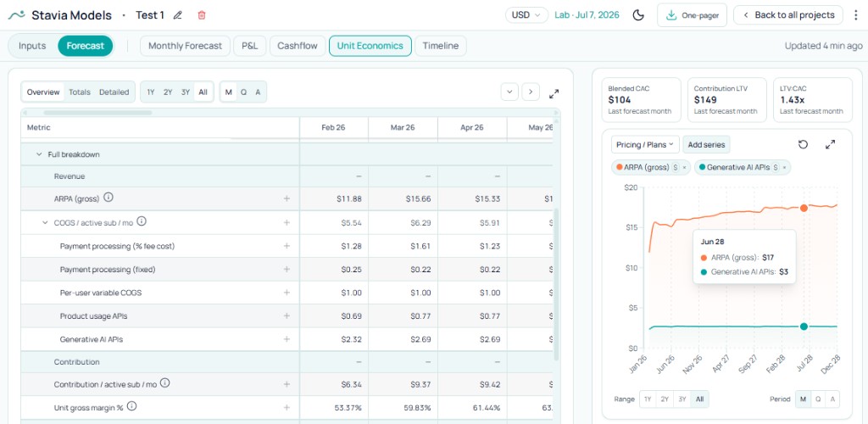Click the orange ARPA data point on chart
This screenshot has width=868, height=424.
pyautogui.click(x=804, y=208)
